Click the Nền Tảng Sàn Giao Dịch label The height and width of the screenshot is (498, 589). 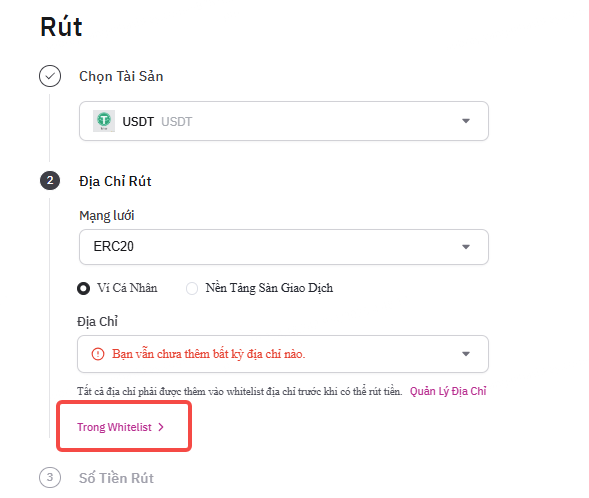[x=269, y=288]
